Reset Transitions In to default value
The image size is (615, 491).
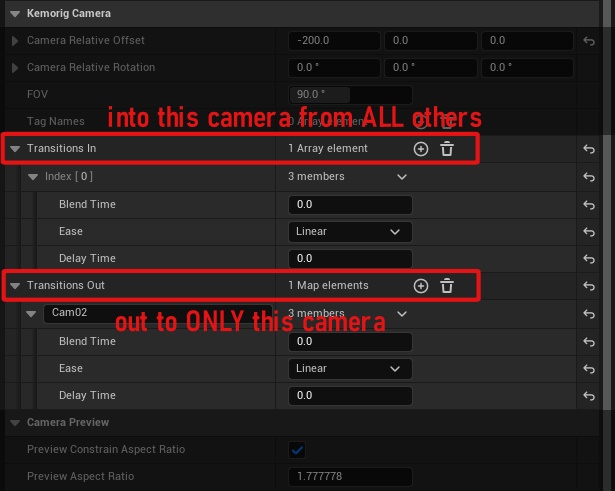pyautogui.click(x=590, y=149)
